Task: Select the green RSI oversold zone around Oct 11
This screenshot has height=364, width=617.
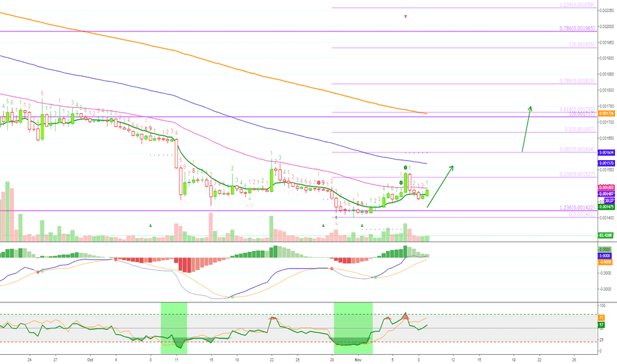Action: pos(174,328)
